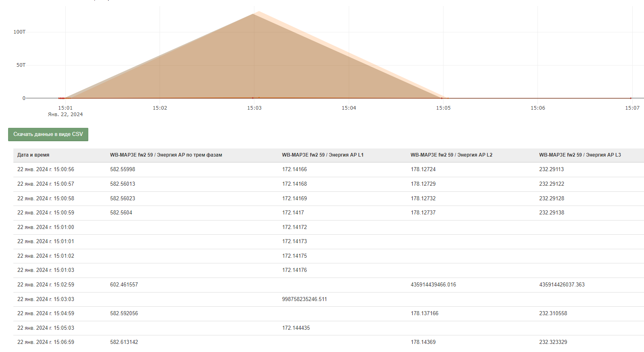The height and width of the screenshot is (352, 644).
Task: Click the 'Энергия AP по трем фазам' column header
Action: (166, 155)
